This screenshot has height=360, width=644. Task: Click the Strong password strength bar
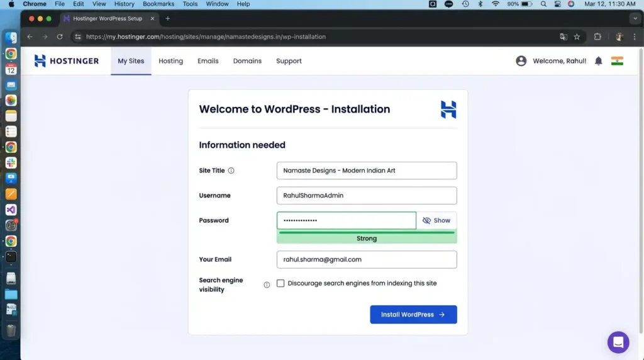pos(367,237)
